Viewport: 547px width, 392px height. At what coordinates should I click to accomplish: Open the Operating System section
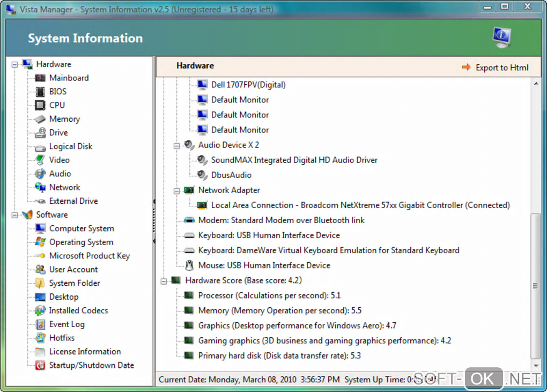coord(82,242)
